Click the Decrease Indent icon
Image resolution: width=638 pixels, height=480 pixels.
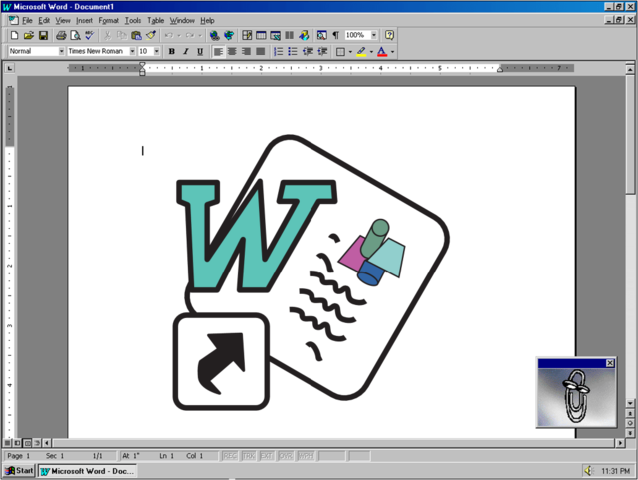point(308,51)
